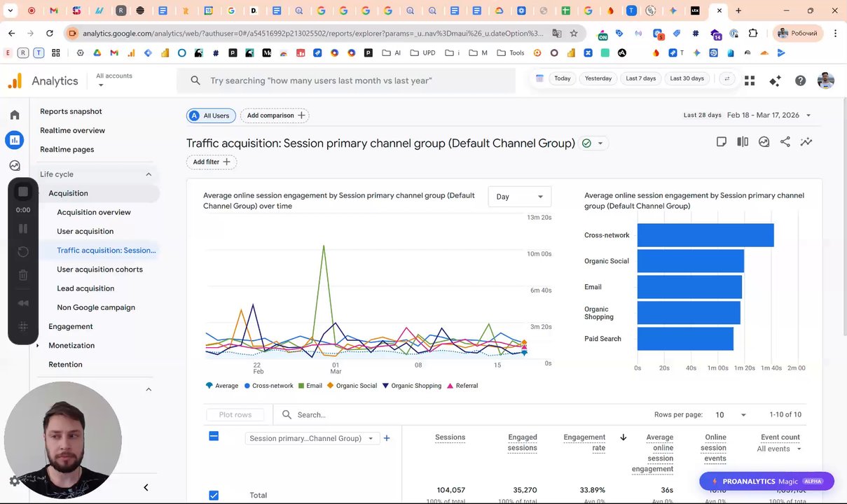Toggle Average series in chart legend
The image size is (847, 504).
tap(222, 386)
